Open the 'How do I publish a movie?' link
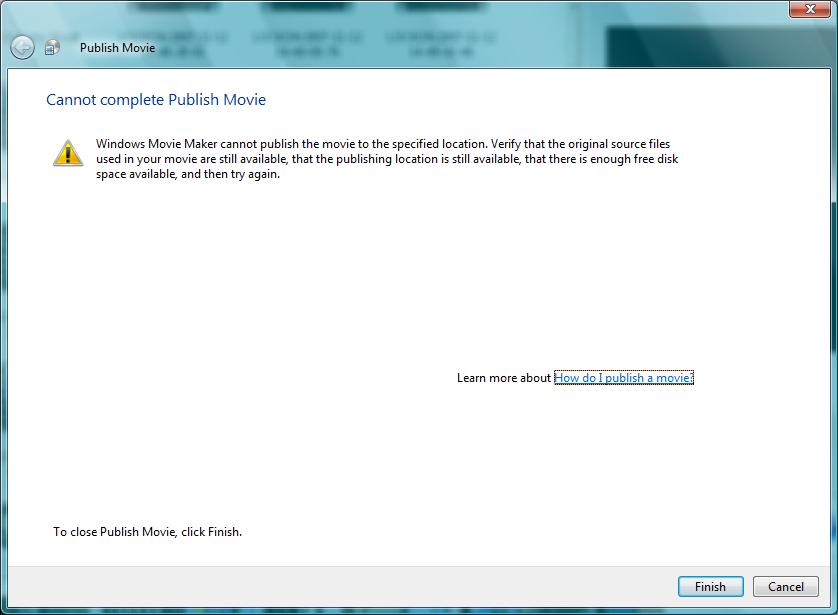Viewport: 838px width, 615px height. tap(624, 378)
